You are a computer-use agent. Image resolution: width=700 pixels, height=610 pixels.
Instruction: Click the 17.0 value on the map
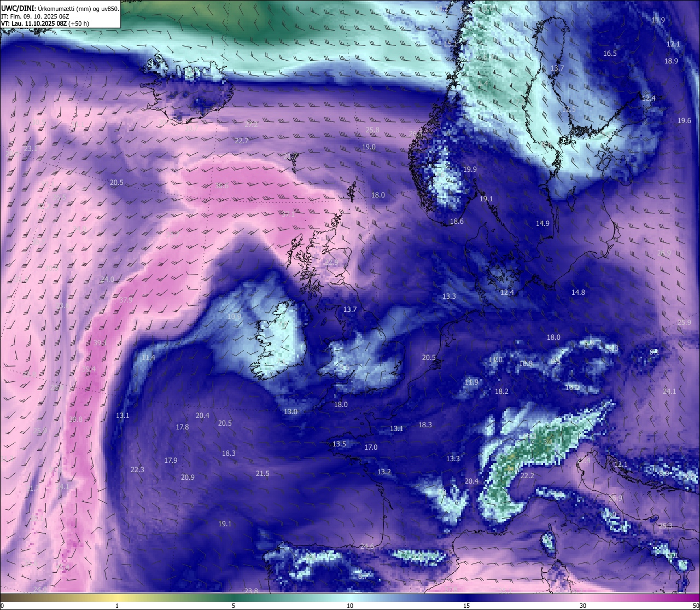pos(371,448)
